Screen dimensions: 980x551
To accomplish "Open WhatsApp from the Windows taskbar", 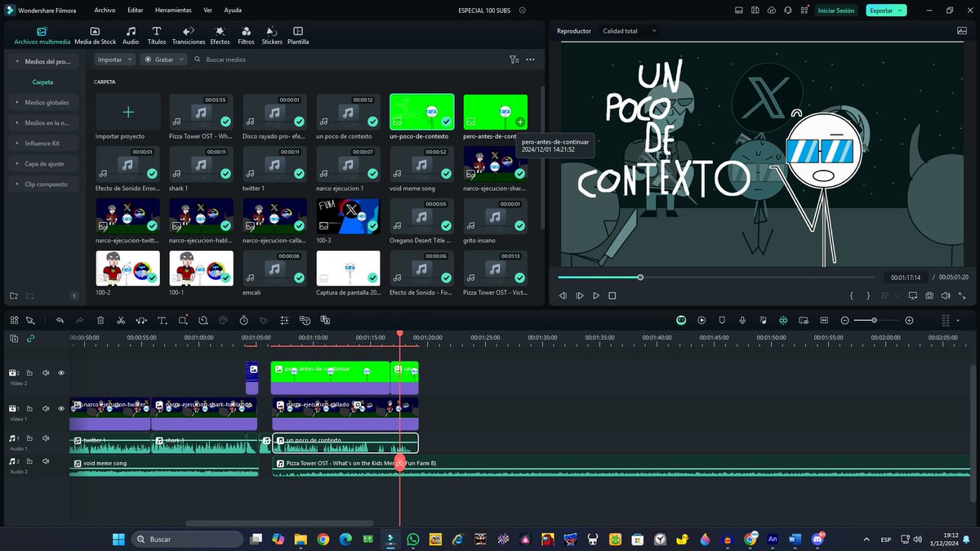I will pyautogui.click(x=412, y=539).
